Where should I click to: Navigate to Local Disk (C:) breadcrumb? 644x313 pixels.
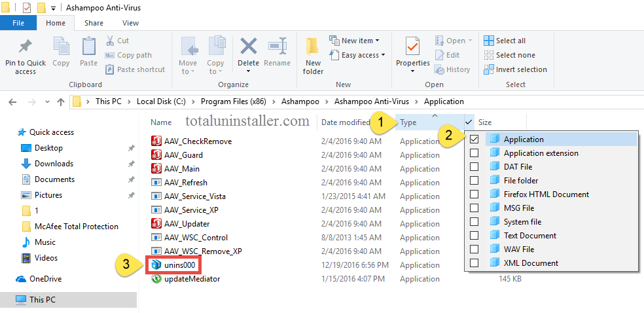(x=162, y=102)
